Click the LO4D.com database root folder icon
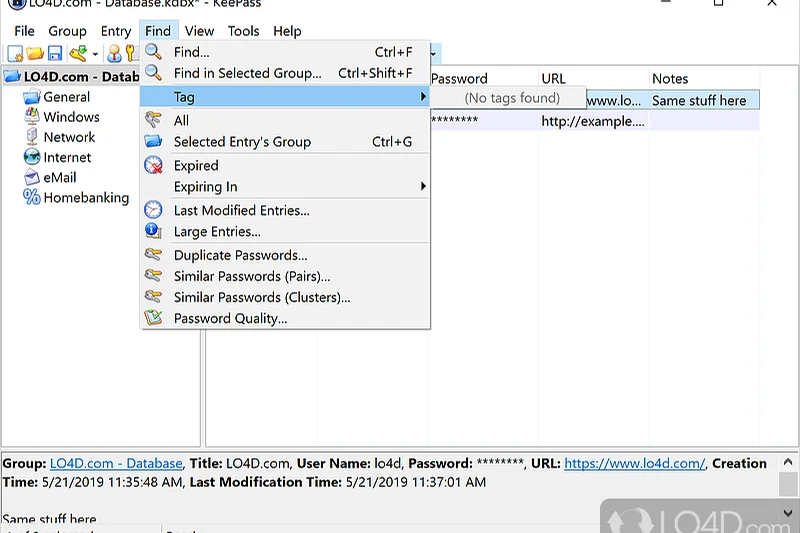The height and width of the screenshot is (533, 800). [12, 77]
